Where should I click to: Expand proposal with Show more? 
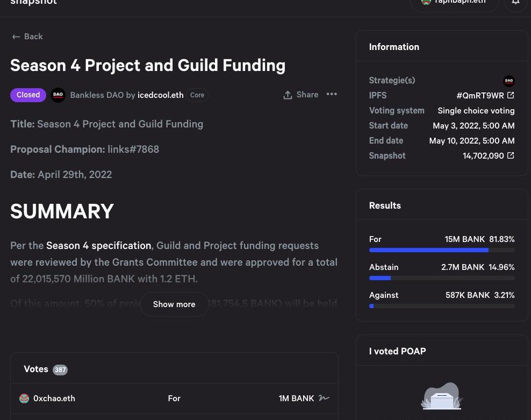click(174, 304)
